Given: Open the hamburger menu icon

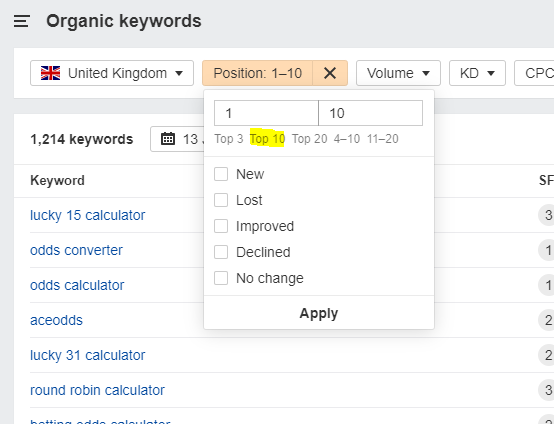Looking at the screenshot, I should click(x=22, y=21).
